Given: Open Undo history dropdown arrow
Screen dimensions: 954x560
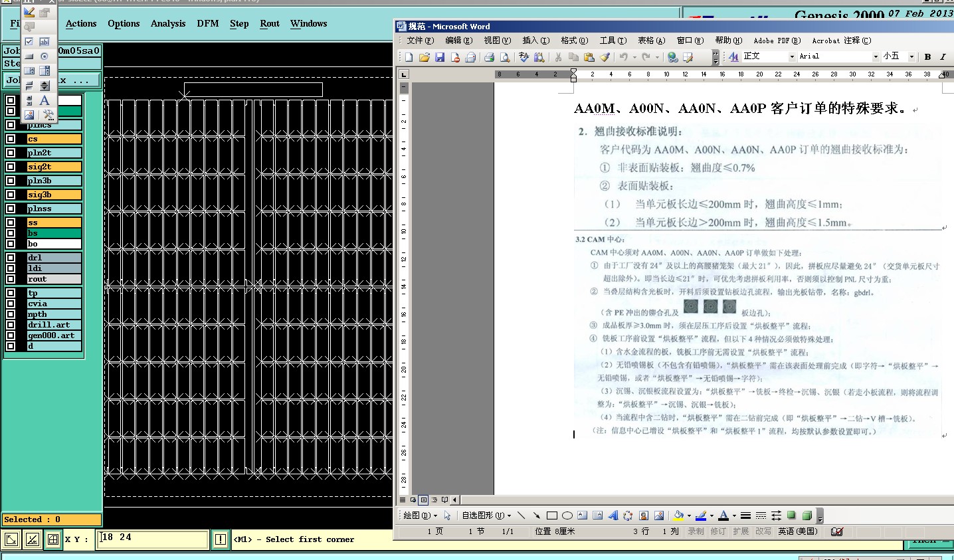Looking at the screenshot, I should (x=634, y=57).
